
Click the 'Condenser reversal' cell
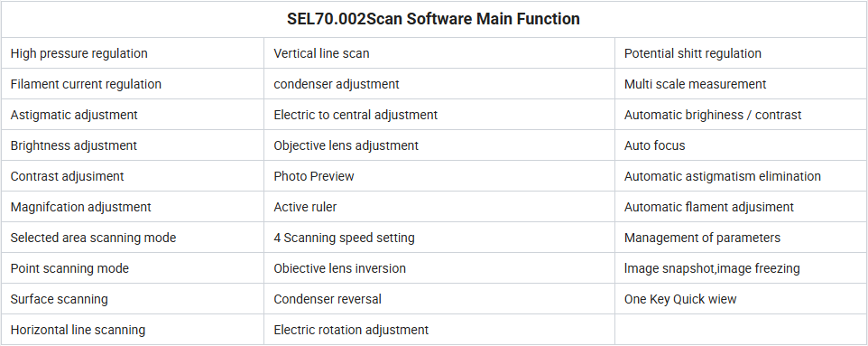pyautogui.click(x=439, y=299)
